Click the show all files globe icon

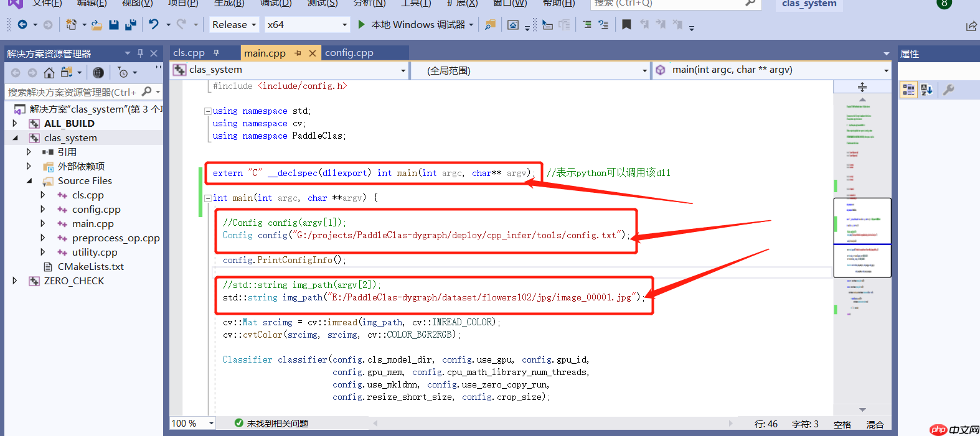tap(98, 73)
